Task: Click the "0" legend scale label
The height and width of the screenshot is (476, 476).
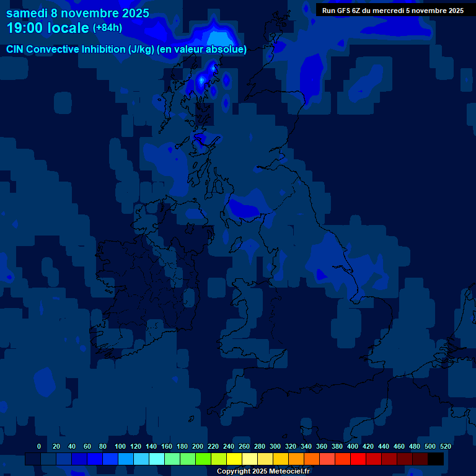Action: 39,446
